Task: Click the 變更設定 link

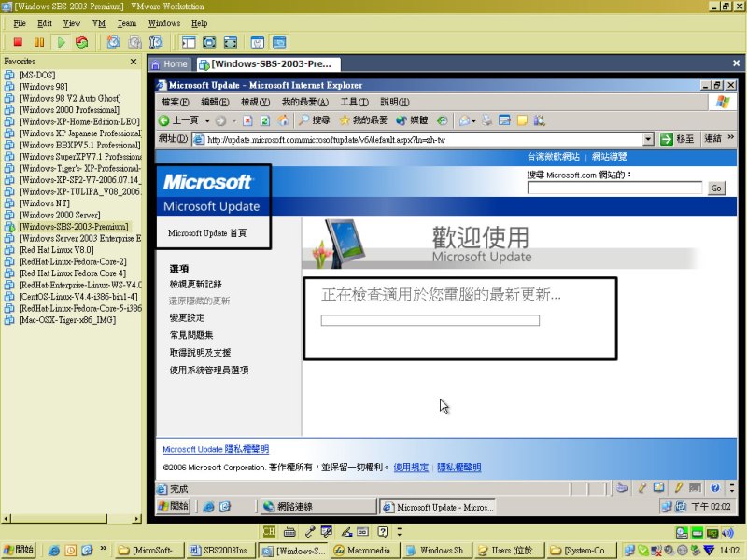Action: [188, 317]
